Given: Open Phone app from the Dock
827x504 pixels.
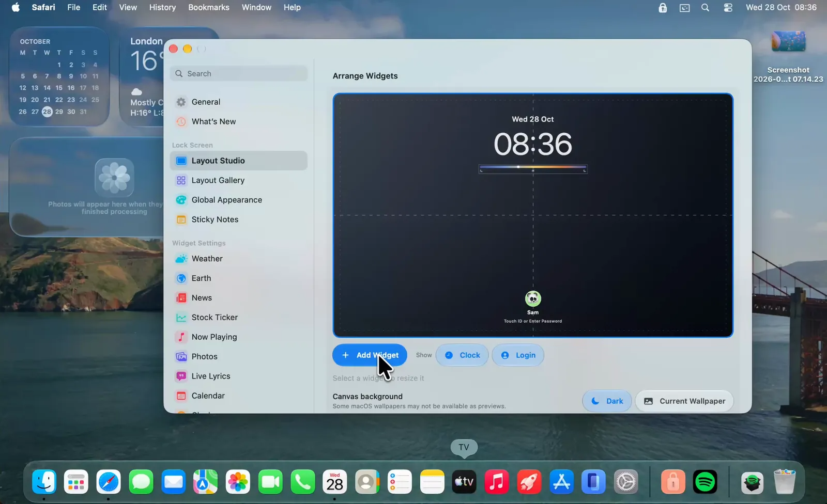Looking at the screenshot, I should tap(302, 482).
